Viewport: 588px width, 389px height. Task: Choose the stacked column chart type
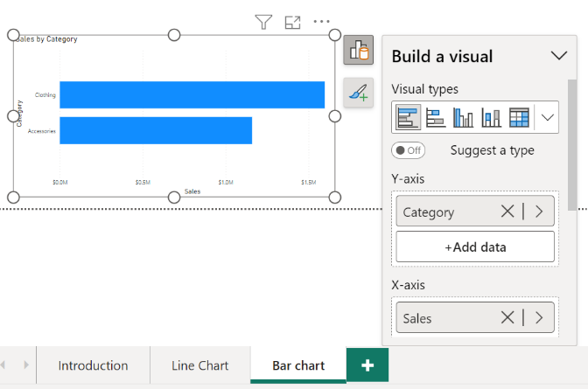491,118
